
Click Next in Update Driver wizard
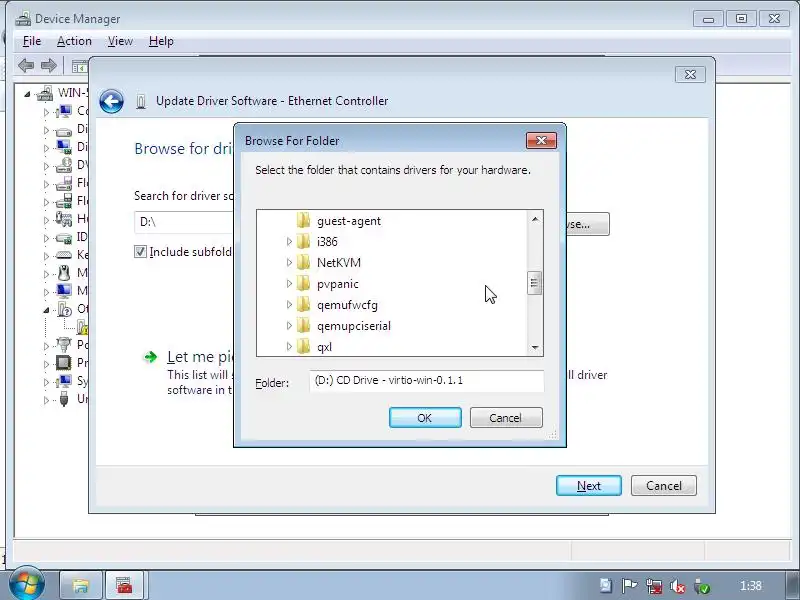(x=589, y=486)
